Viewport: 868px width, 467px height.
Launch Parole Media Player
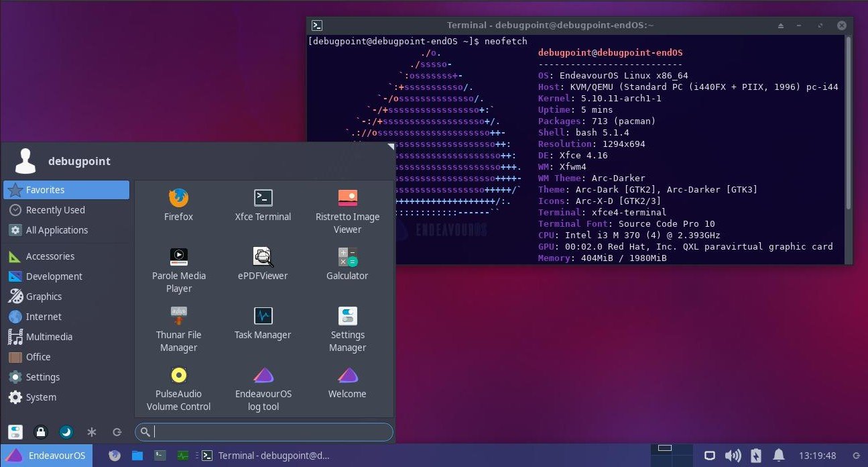[178, 270]
